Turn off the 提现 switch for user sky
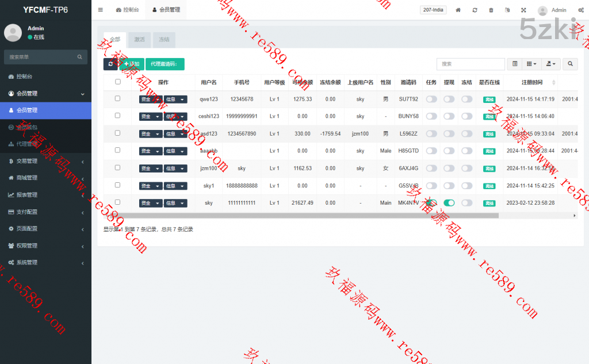 pyautogui.click(x=449, y=203)
